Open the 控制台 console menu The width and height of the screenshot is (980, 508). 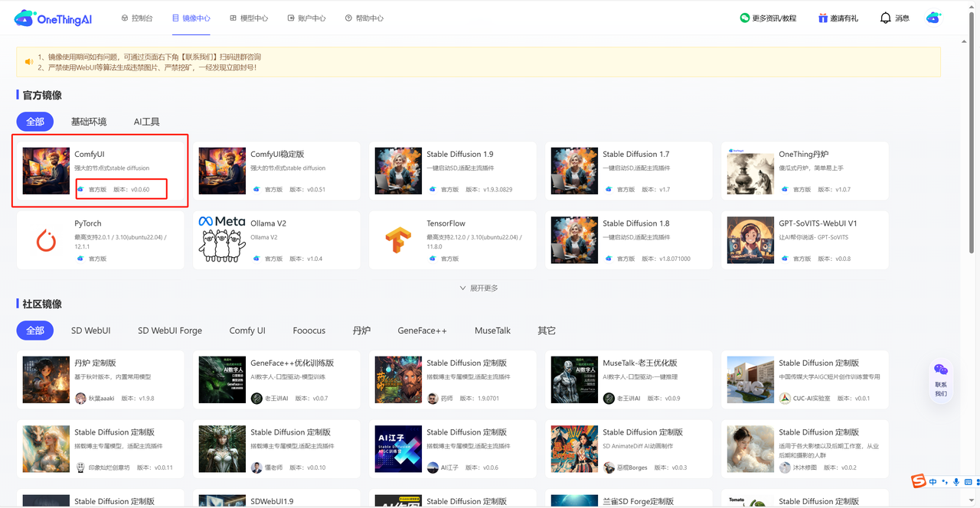[136, 18]
